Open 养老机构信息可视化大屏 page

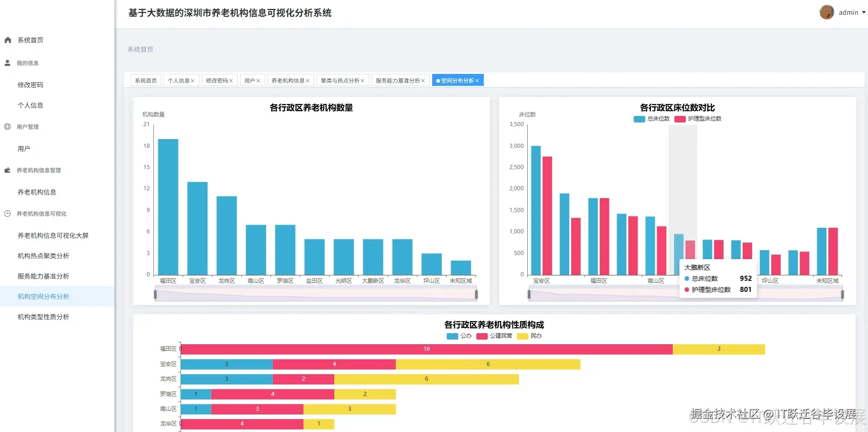[x=53, y=236]
